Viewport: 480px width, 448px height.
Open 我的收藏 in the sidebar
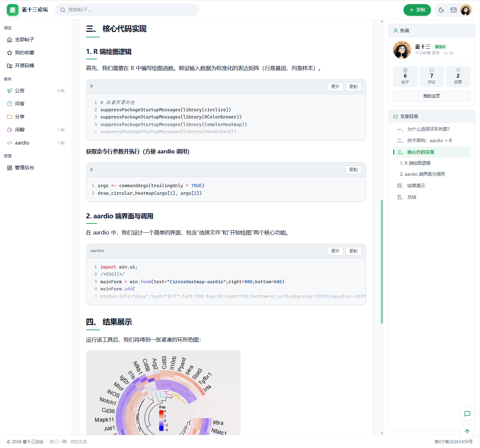[x=36, y=53]
